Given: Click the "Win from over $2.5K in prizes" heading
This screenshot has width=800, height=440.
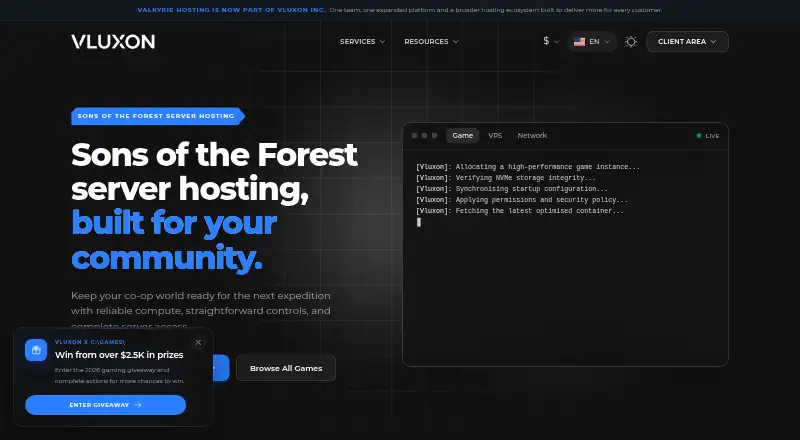Looking at the screenshot, I should tap(119, 355).
